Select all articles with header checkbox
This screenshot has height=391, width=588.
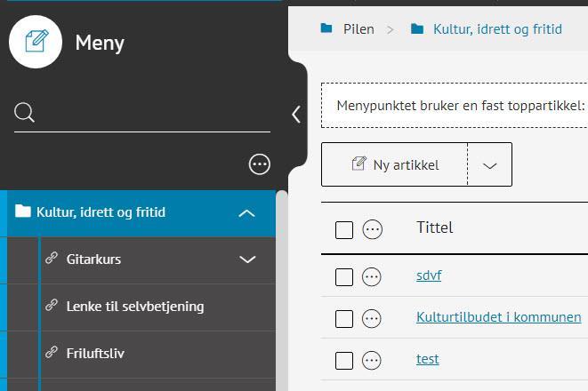pos(344,230)
